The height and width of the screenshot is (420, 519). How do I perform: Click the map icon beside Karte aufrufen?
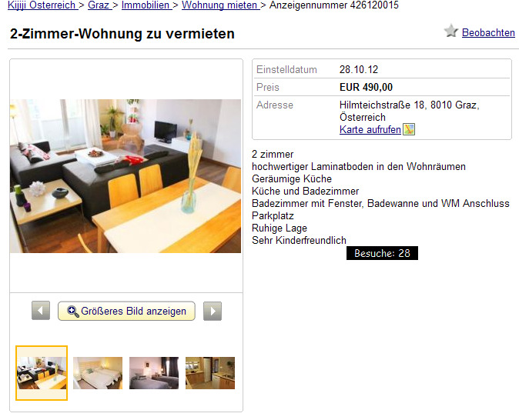409,129
